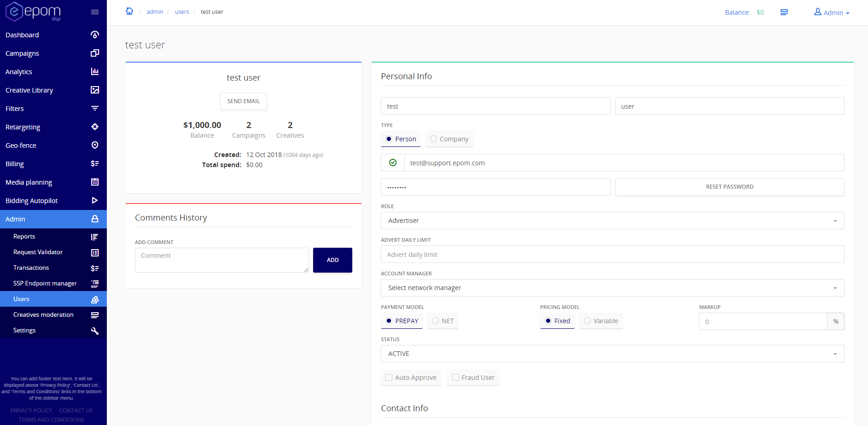Open the Settings submenu item

click(53, 331)
